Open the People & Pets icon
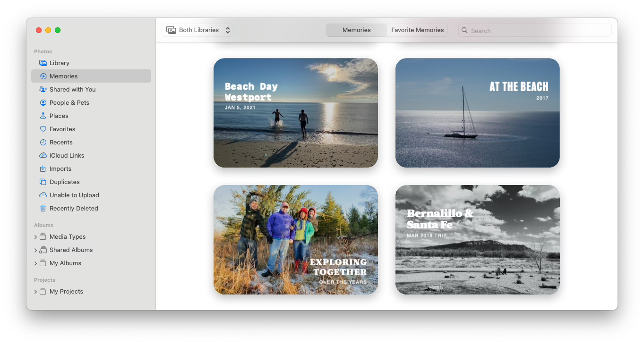Viewport: 644px width, 345px height. pos(43,102)
